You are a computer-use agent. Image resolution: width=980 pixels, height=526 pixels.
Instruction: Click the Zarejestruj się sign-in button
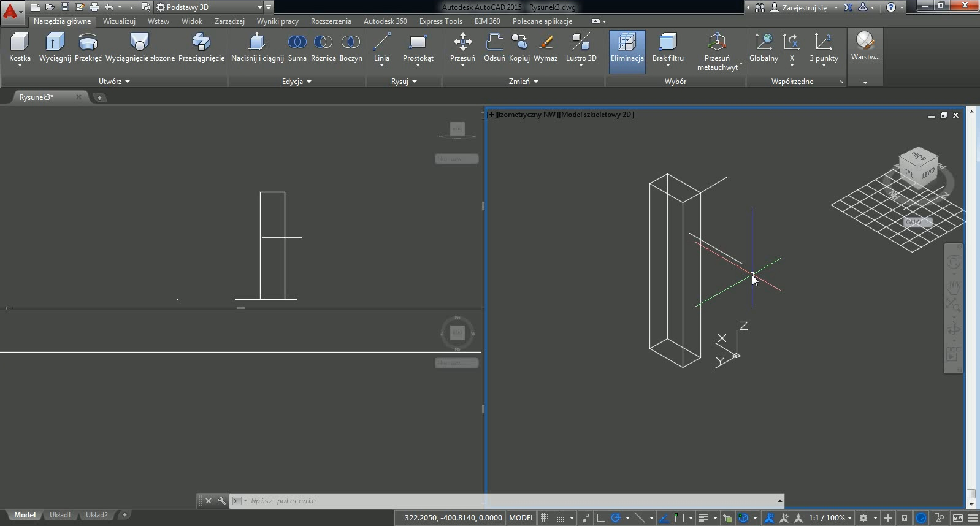803,7
